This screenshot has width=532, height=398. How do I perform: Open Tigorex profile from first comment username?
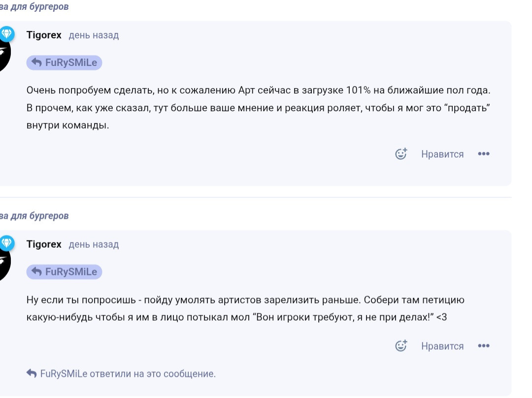[x=44, y=35]
